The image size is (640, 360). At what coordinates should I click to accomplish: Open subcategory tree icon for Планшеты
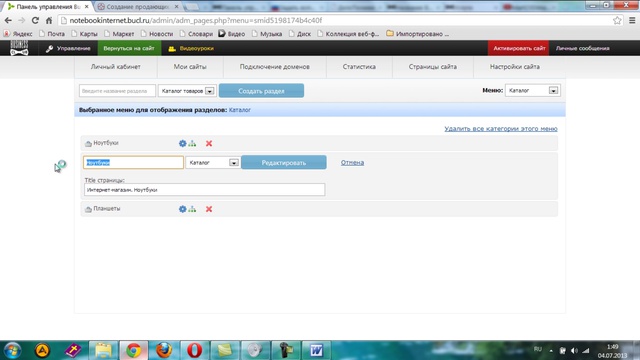[x=192, y=209]
